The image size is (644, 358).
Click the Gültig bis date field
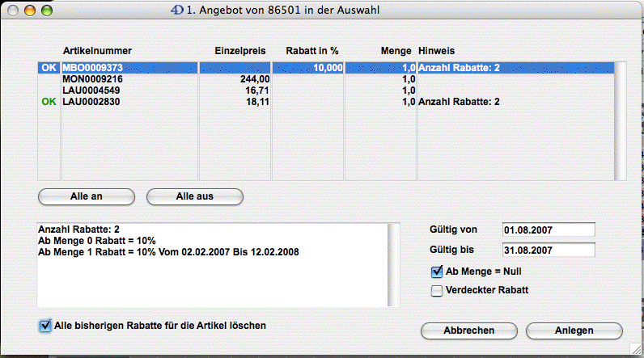(548, 251)
